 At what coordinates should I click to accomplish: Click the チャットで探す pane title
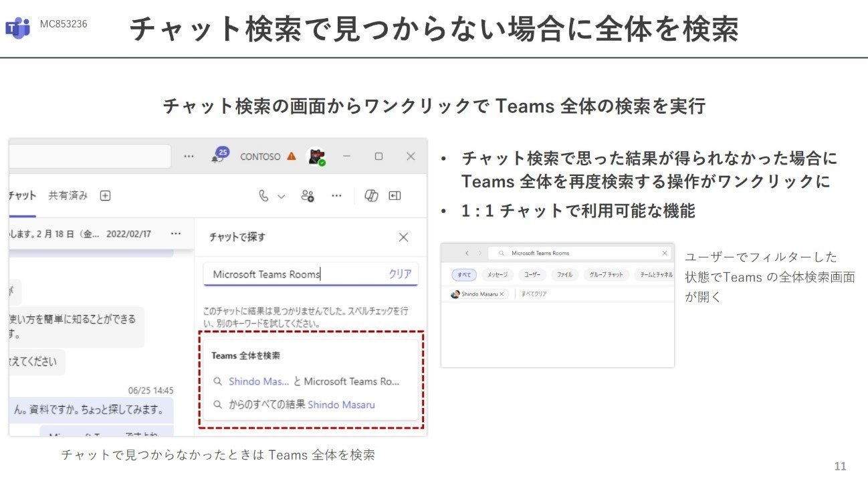[237, 237]
